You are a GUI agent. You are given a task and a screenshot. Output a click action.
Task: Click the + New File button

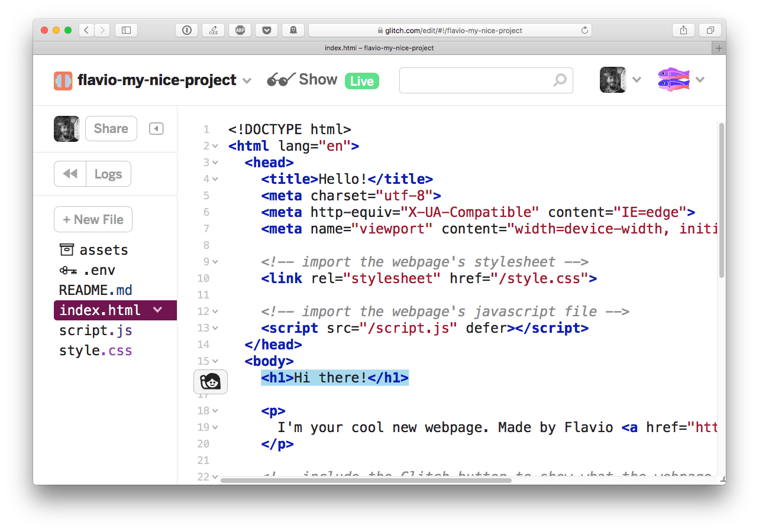[x=93, y=220]
